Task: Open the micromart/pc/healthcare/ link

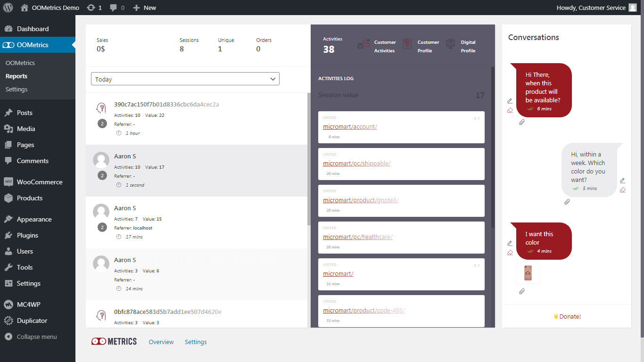Action: [x=358, y=237]
